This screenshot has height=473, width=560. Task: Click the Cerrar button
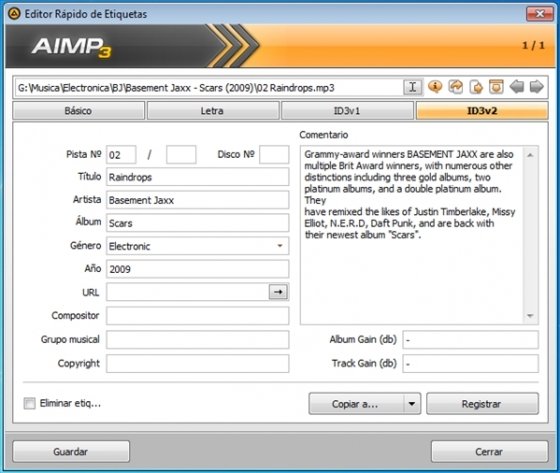[489, 452]
